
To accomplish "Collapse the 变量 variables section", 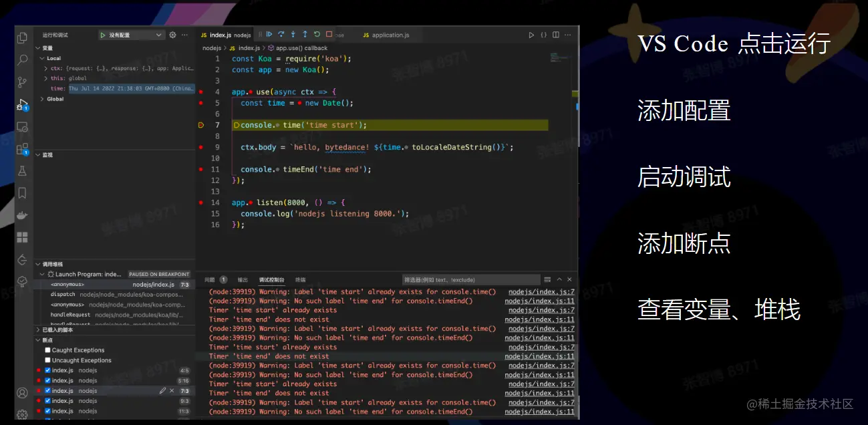I will click(38, 48).
